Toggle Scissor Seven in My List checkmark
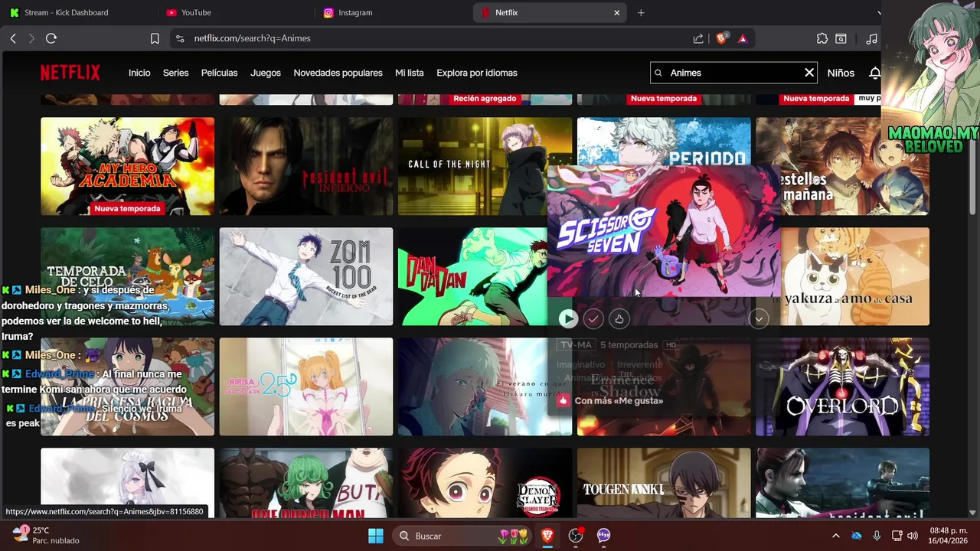The image size is (980, 551). pos(593,318)
